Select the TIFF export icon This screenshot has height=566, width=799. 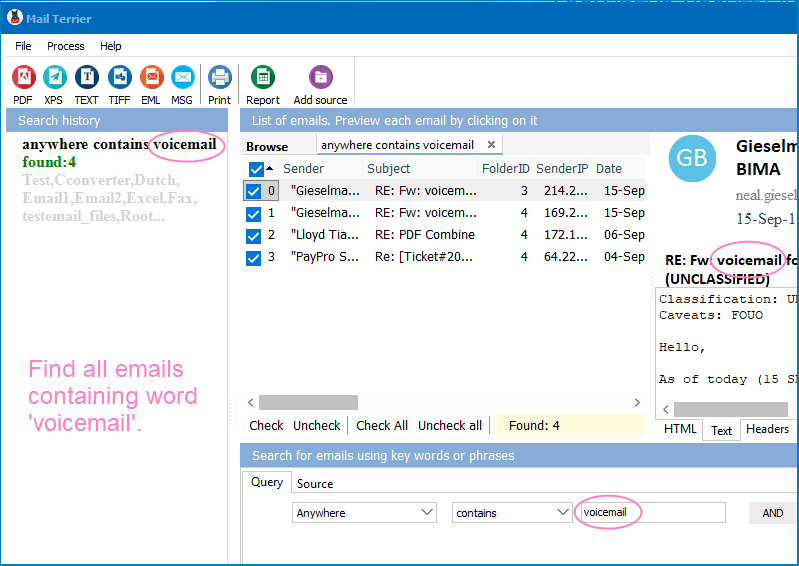coord(119,77)
